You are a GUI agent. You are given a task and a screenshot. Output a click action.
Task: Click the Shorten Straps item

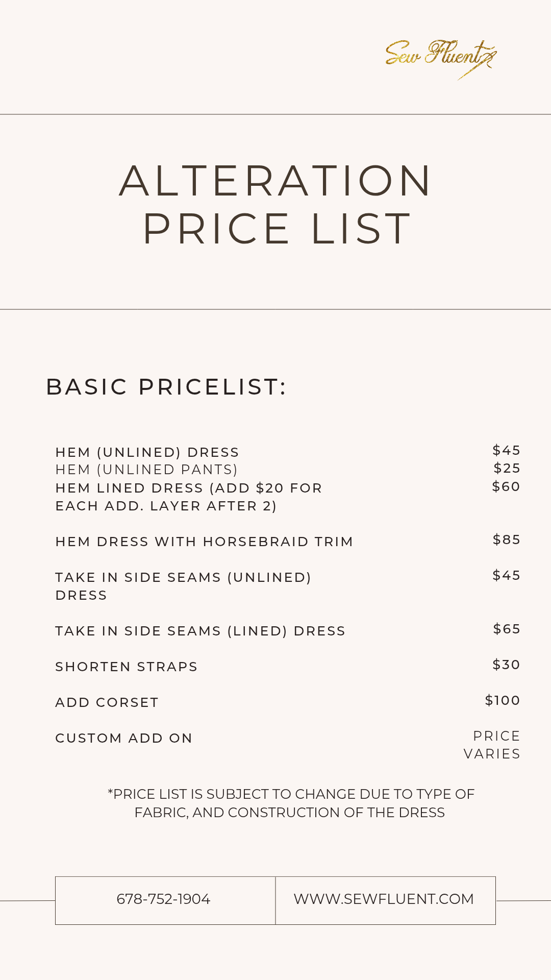[127, 667]
